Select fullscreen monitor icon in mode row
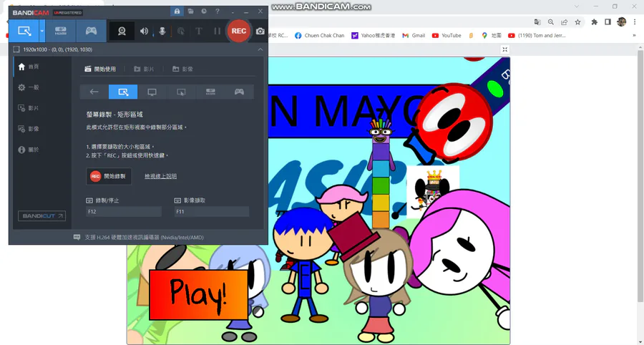 tap(152, 92)
